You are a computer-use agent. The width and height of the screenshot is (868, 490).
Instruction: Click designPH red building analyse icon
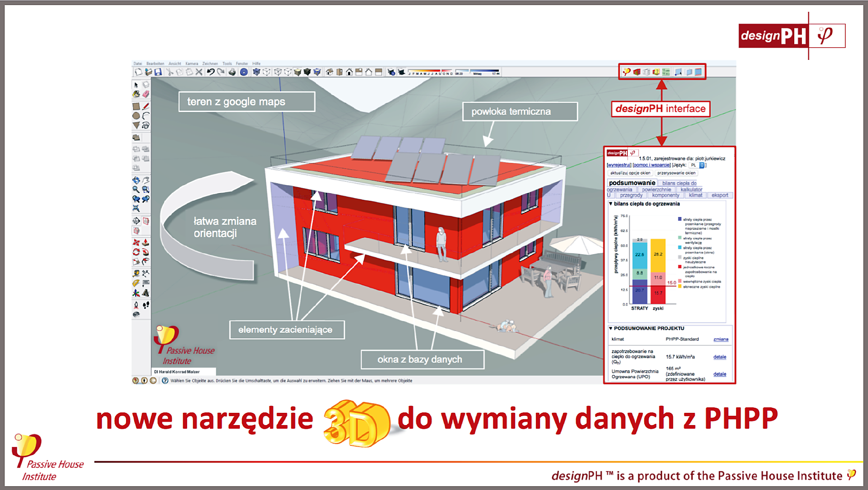tap(637, 72)
